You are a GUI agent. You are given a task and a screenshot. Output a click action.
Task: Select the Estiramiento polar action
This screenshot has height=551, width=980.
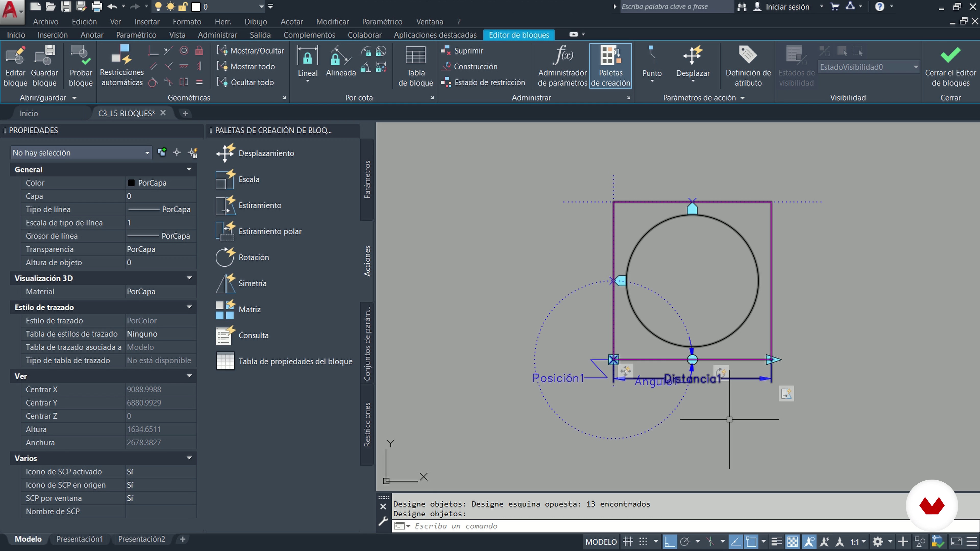click(x=259, y=231)
